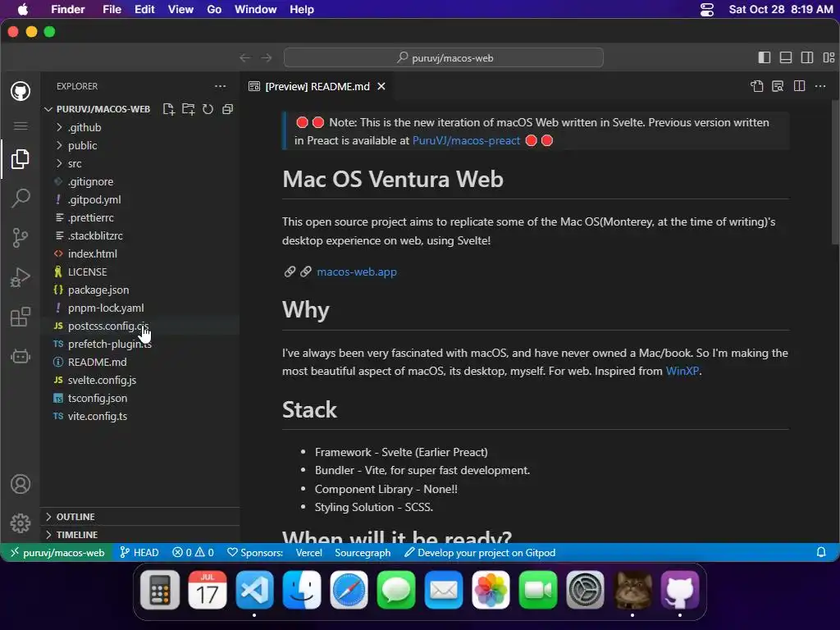Click Show Source icon in editor toolbar

pyautogui.click(x=756, y=86)
